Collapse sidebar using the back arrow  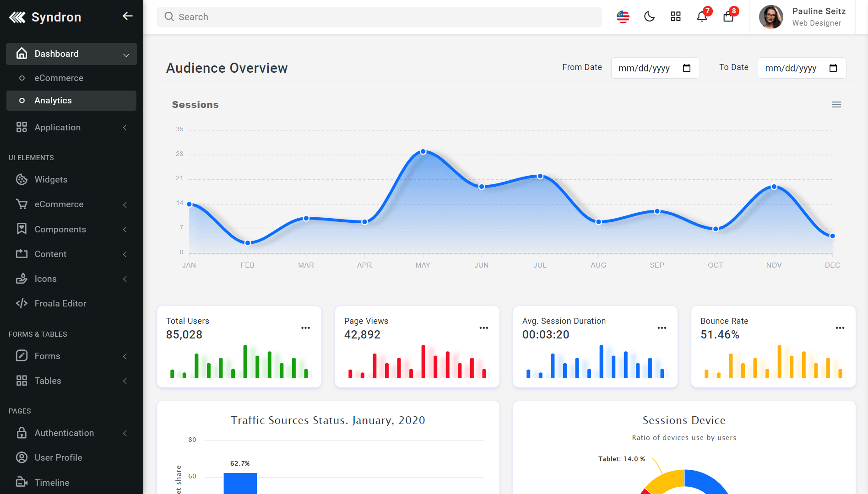pos(127,16)
